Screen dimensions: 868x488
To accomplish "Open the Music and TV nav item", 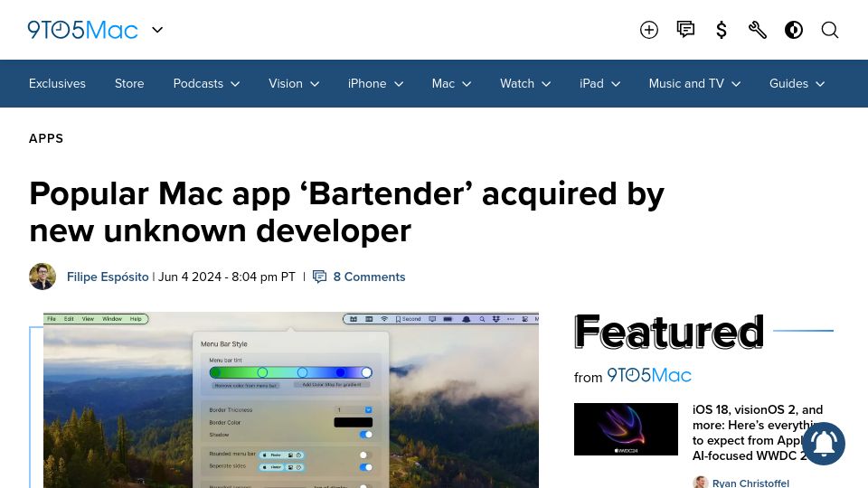I will [x=686, y=83].
